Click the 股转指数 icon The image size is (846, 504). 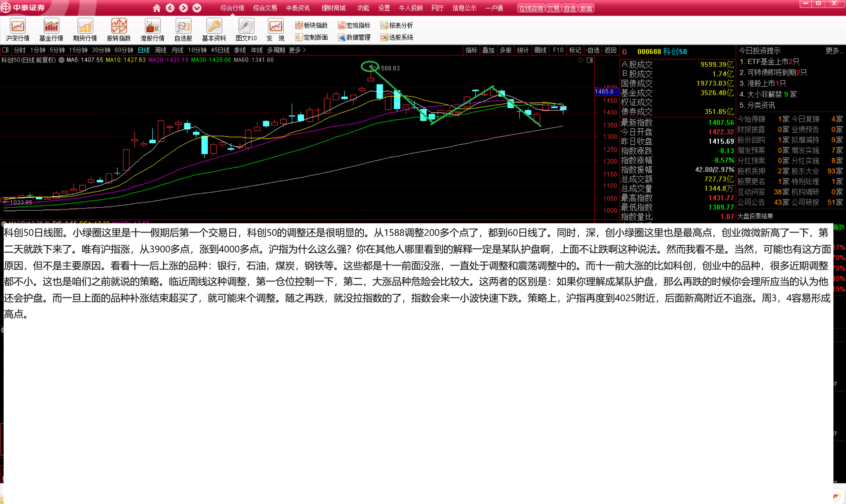coord(119,26)
